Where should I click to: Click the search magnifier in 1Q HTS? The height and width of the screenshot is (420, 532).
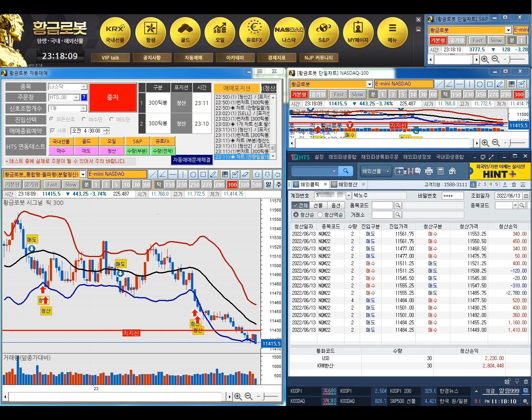click(346, 171)
